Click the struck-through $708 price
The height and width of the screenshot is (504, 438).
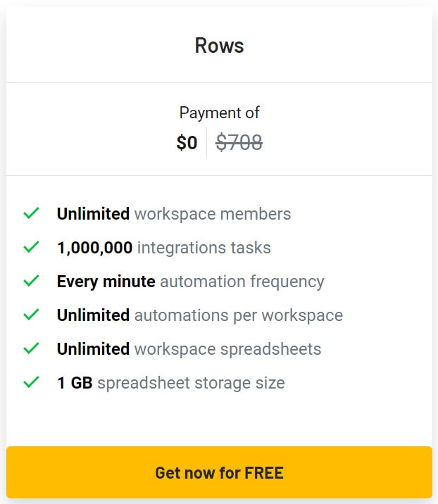click(239, 142)
